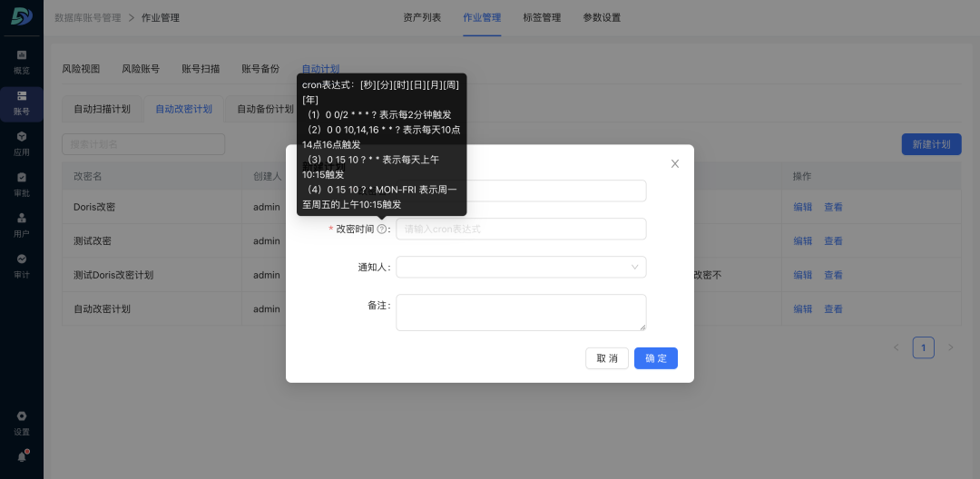Click the 备注 textarea
The image size is (980, 479).
pyautogui.click(x=521, y=312)
